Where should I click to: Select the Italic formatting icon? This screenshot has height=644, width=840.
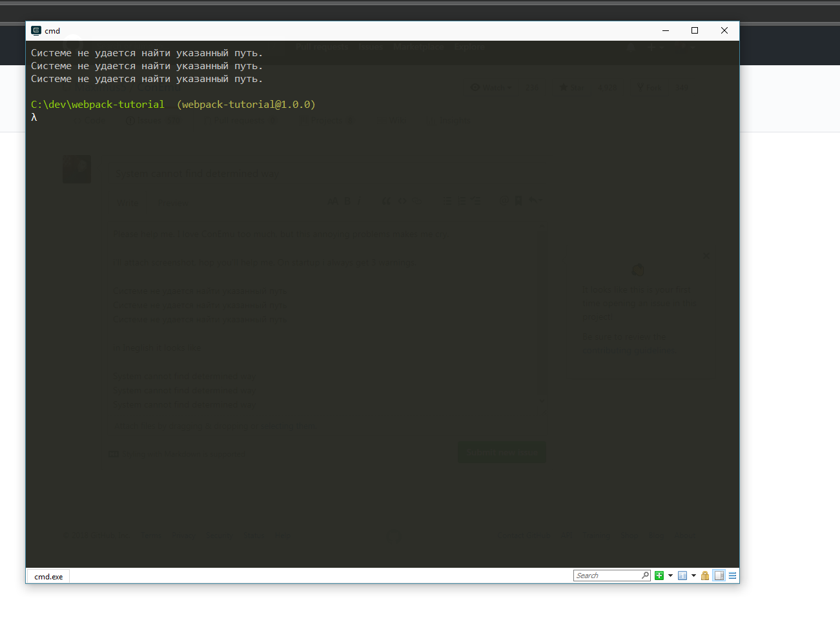(x=360, y=201)
